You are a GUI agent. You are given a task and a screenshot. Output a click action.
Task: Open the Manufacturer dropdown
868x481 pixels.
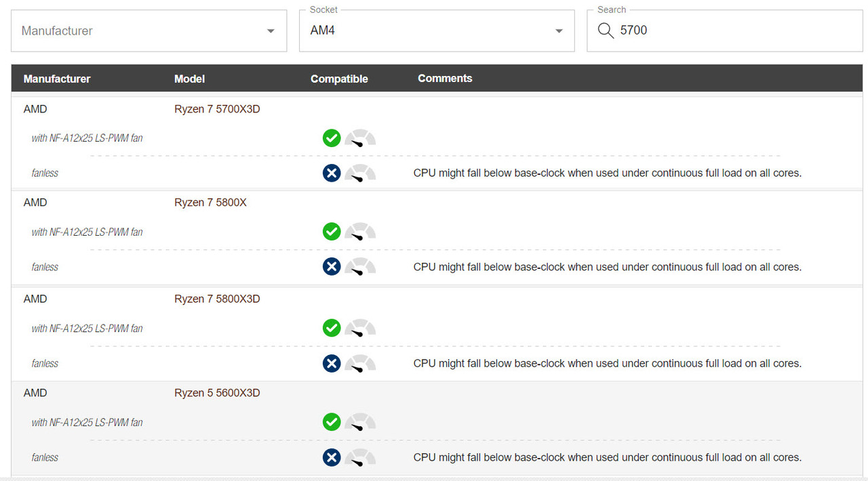point(149,30)
